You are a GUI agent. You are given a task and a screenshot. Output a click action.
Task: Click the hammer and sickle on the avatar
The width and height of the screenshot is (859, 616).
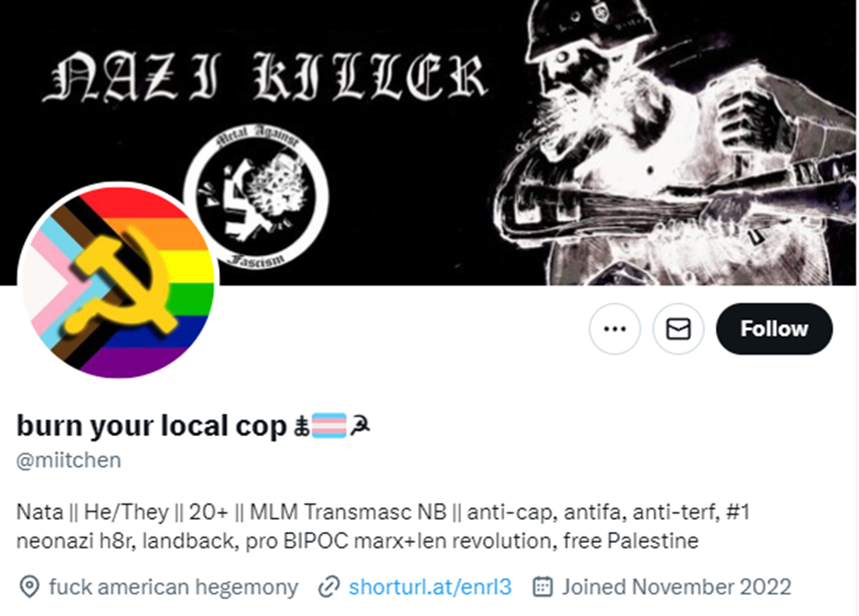(x=122, y=284)
